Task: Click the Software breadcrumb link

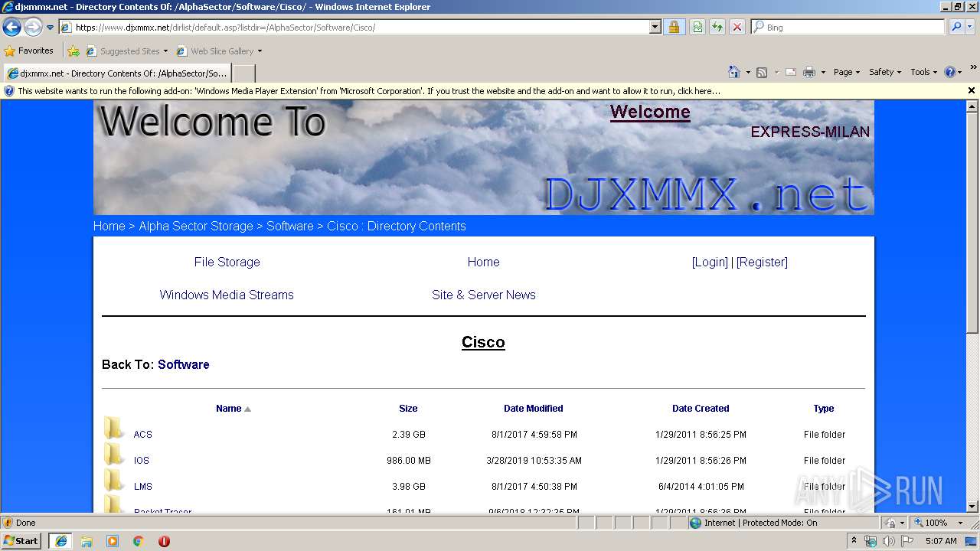Action: click(290, 226)
